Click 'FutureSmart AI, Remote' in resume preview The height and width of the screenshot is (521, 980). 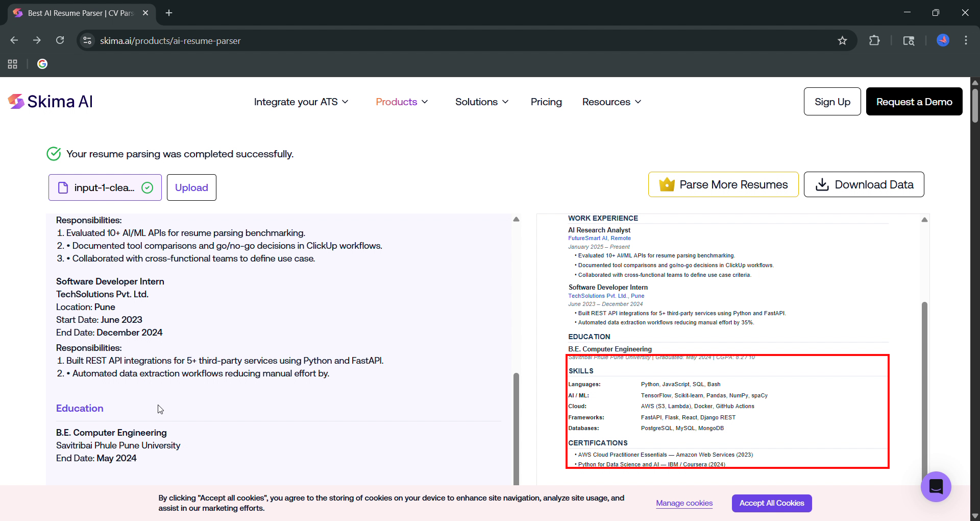click(x=599, y=238)
